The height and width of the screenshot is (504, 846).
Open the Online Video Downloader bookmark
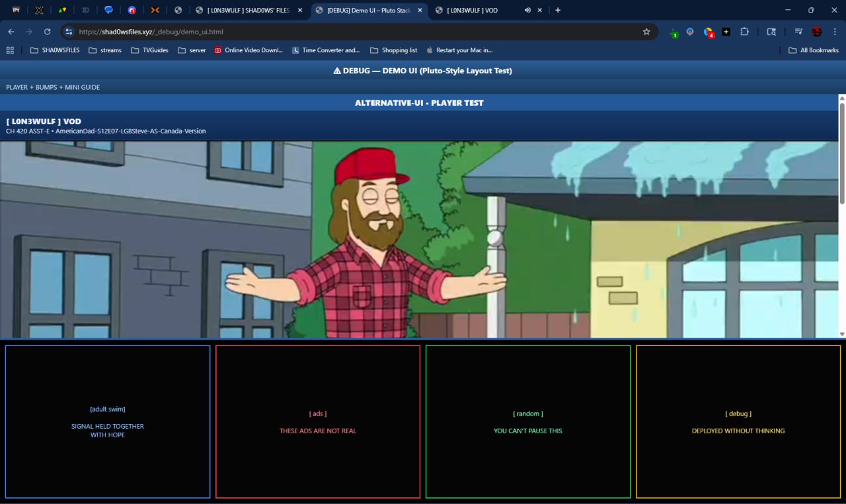pos(249,50)
